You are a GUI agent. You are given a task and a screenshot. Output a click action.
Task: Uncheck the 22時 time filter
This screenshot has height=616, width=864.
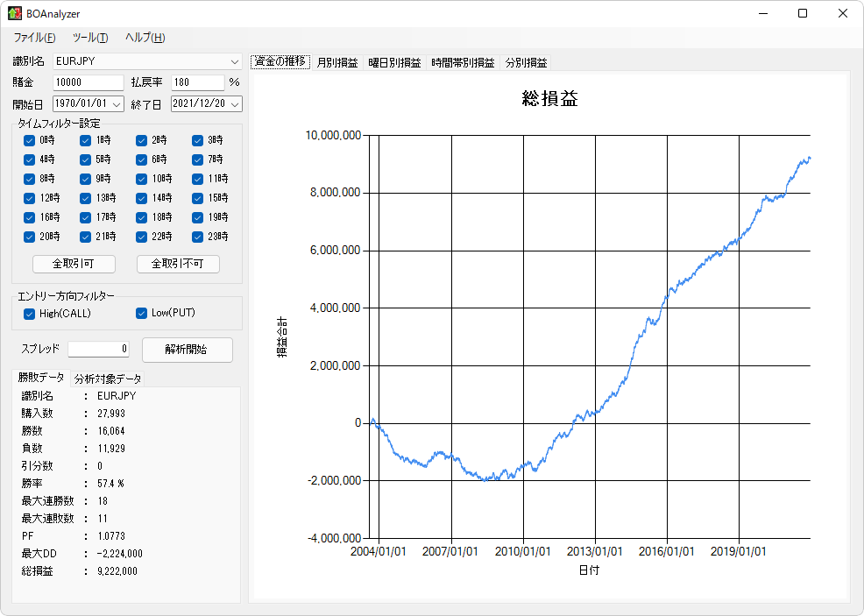[x=142, y=237]
